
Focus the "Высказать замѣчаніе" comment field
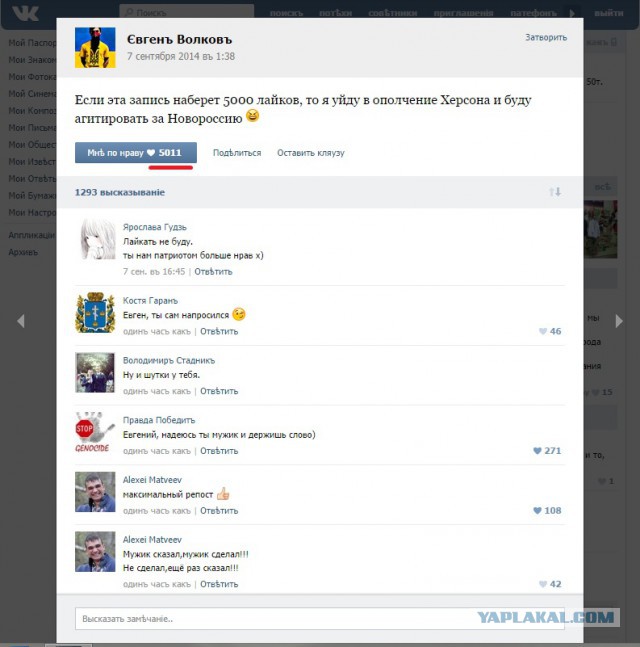click(x=320, y=619)
